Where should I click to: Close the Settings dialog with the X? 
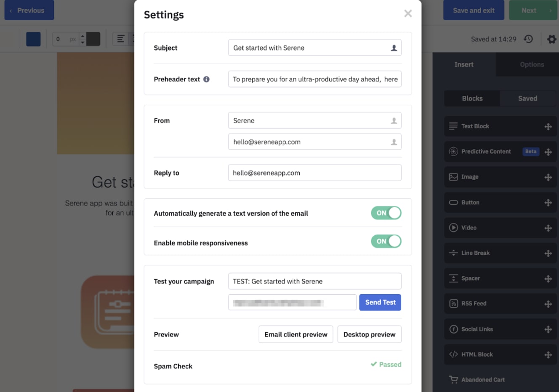[407, 13]
